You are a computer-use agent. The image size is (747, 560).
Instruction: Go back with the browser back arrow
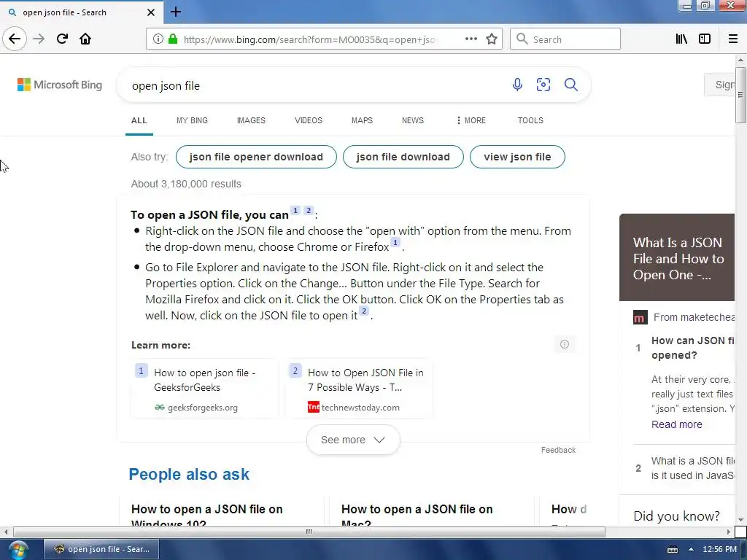click(x=15, y=39)
